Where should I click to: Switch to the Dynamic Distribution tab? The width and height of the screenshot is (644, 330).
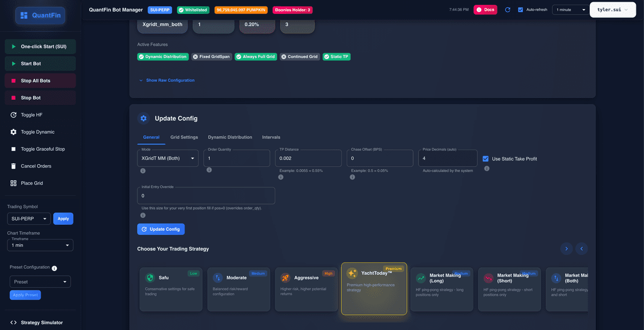pyautogui.click(x=230, y=137)
